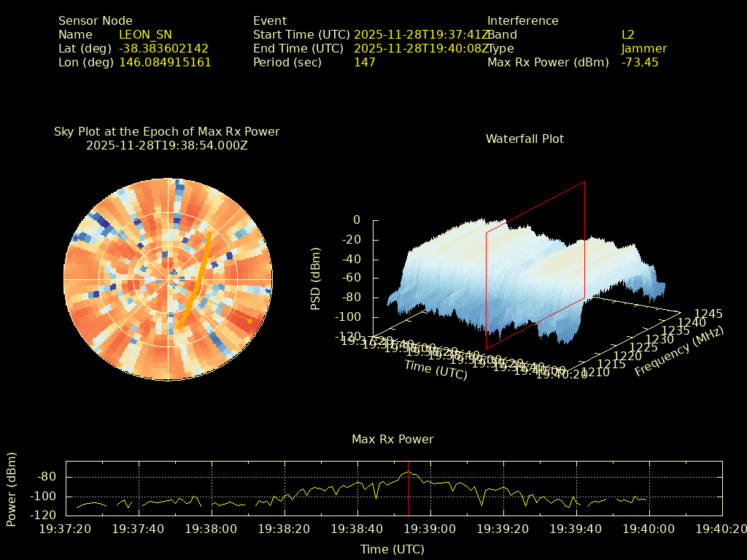The height and width of the screenshot is (560, 747).
Task: Click the Max Rx Power value -73.45
Action: pos(640,63)
